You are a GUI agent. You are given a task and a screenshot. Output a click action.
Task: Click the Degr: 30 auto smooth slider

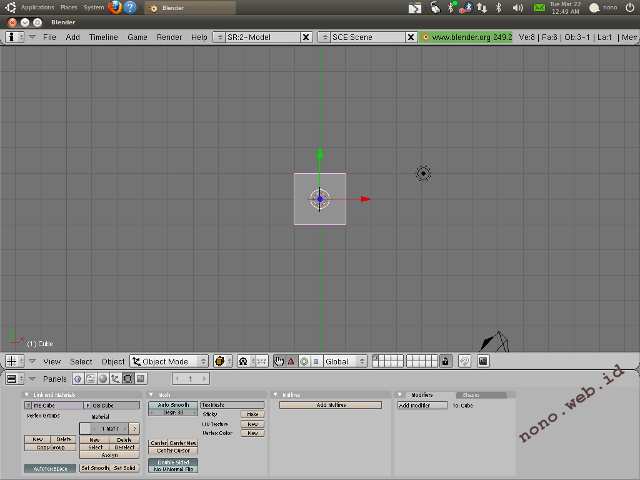click(173, 413)
